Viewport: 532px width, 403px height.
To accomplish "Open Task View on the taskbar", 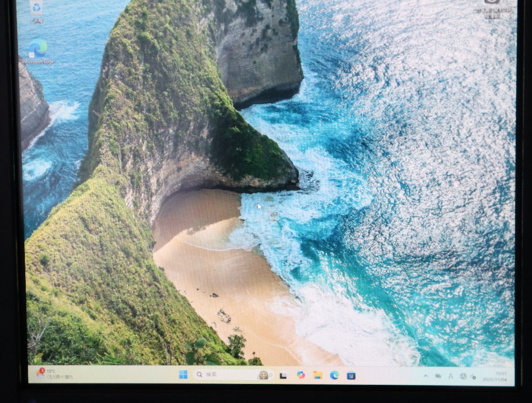I will pyautogui.click(x=283, y=375).
